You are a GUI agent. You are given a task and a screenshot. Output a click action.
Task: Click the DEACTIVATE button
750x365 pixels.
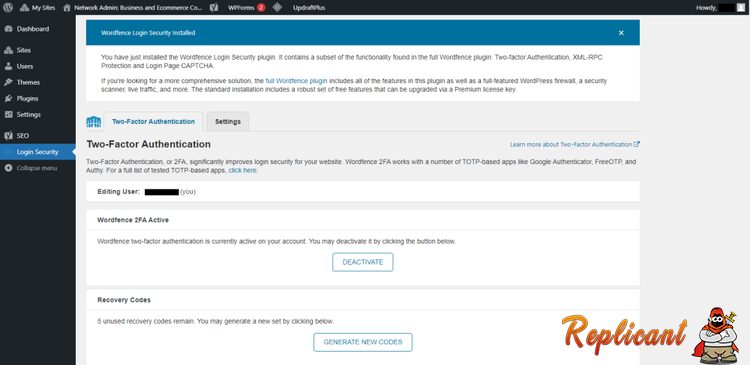click(363, 262)
